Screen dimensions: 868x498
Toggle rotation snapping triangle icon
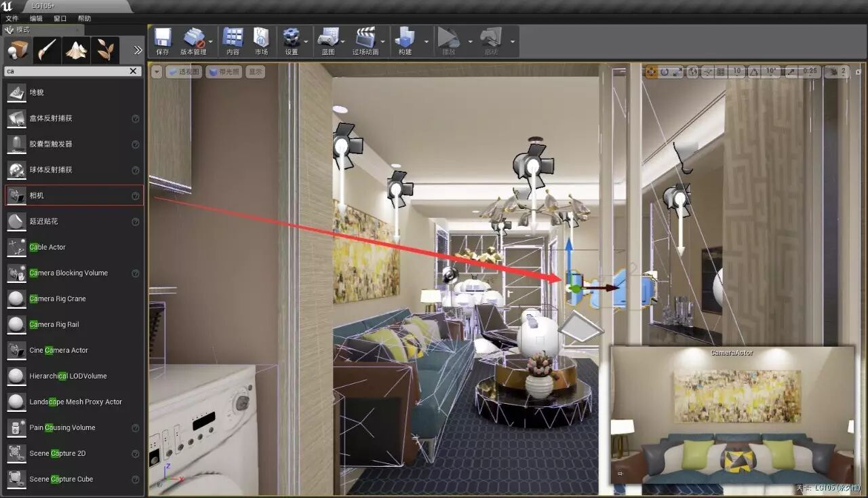click(753, 71)
